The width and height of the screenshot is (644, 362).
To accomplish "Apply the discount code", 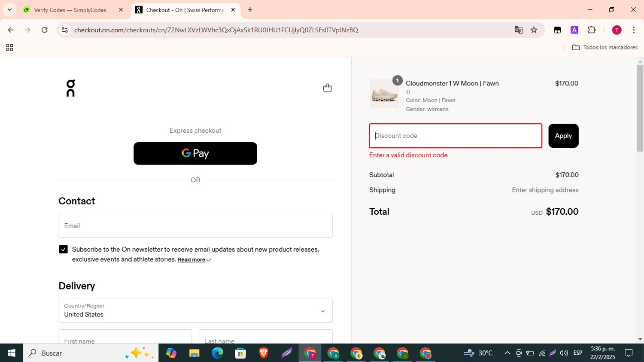I will pyautogui.click(x=563, y=136).
